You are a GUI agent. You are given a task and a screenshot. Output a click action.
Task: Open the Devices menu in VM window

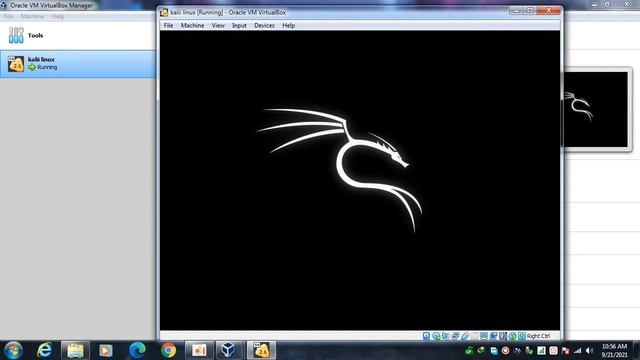coord(264,25)
